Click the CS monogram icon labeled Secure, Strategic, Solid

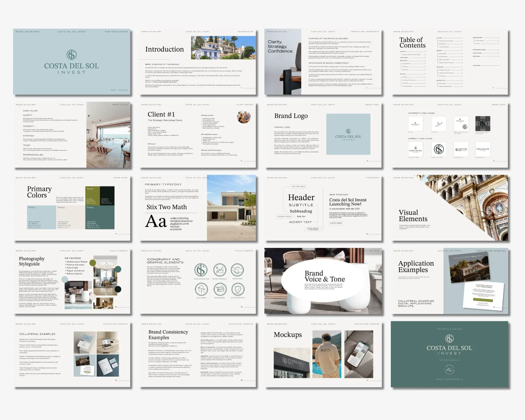pos(201,270)
